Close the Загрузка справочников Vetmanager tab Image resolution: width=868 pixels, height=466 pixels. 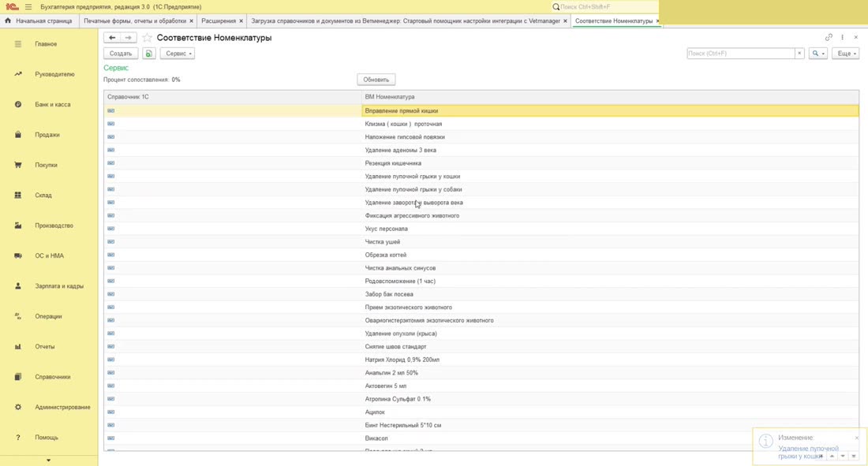[x=565, y=21]
